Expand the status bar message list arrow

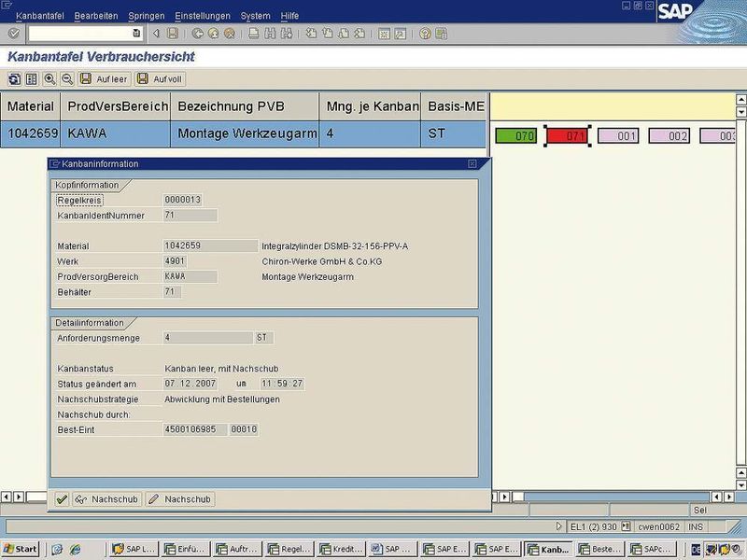pos(558,526)
